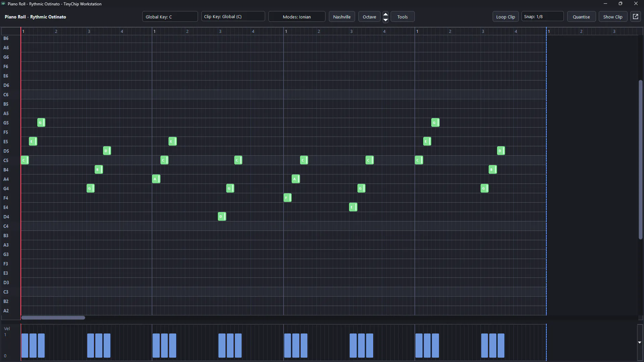Screen dimensions: 644x362
Task: Select the F4 note
Action: click(288, 198)
